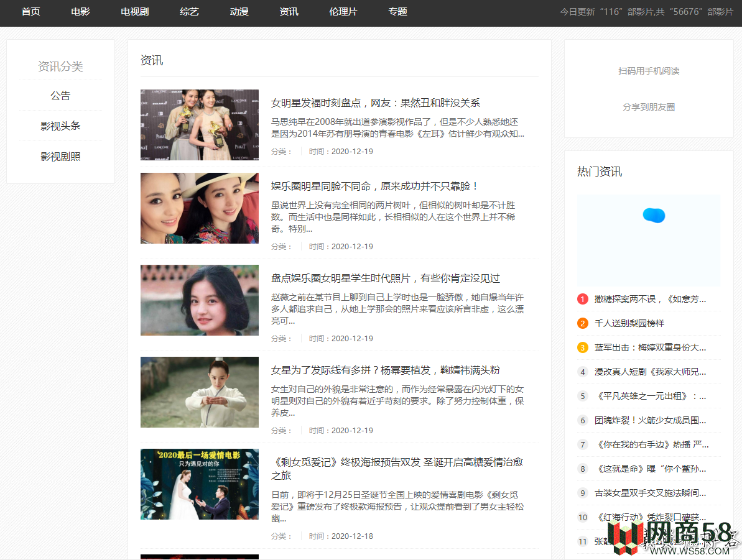Open hot news 团魂炸裂！火箭少女成员
742x560 pixels.
650,420
